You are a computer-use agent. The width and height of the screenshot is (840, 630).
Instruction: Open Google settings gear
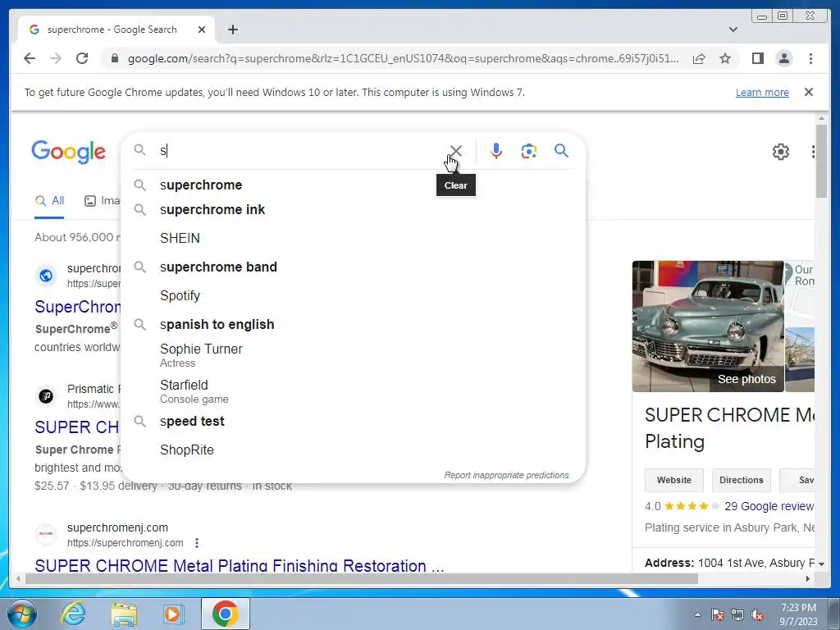point(781,152)
